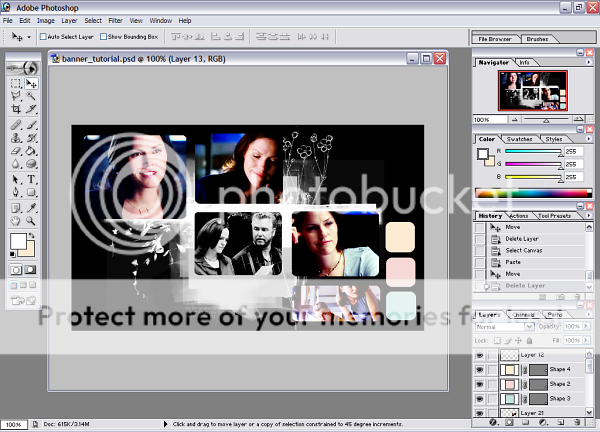
Task: Open the Filter menu
Action: coord(116,20)
